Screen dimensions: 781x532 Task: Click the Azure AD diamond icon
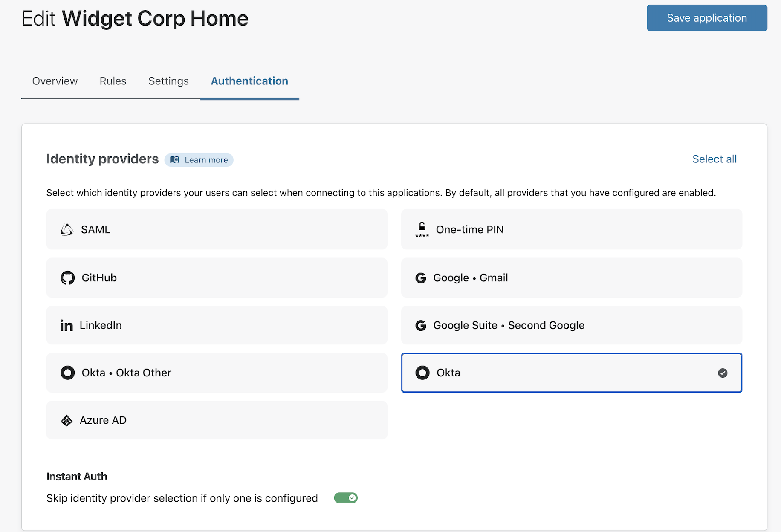67,421
